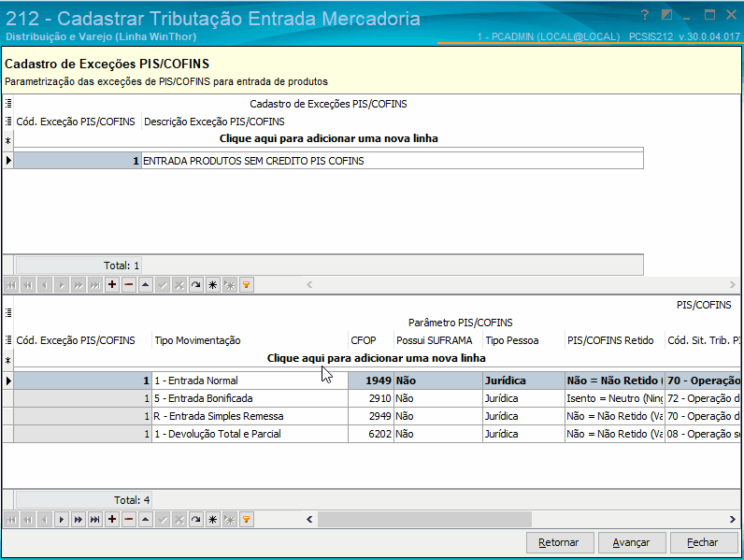744x560 pixels.
Task: Delete selected record in Parâmetro PIS/COFINS toolbar
Action: coord(129,519)
